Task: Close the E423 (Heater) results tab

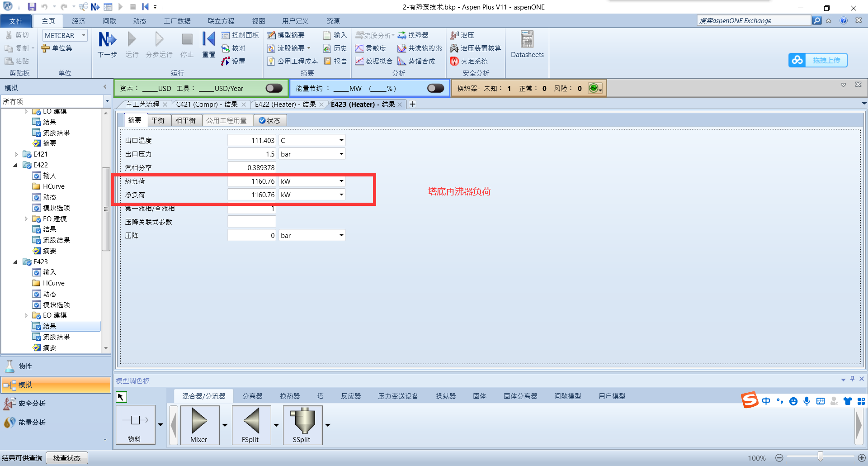Action: 400,105
